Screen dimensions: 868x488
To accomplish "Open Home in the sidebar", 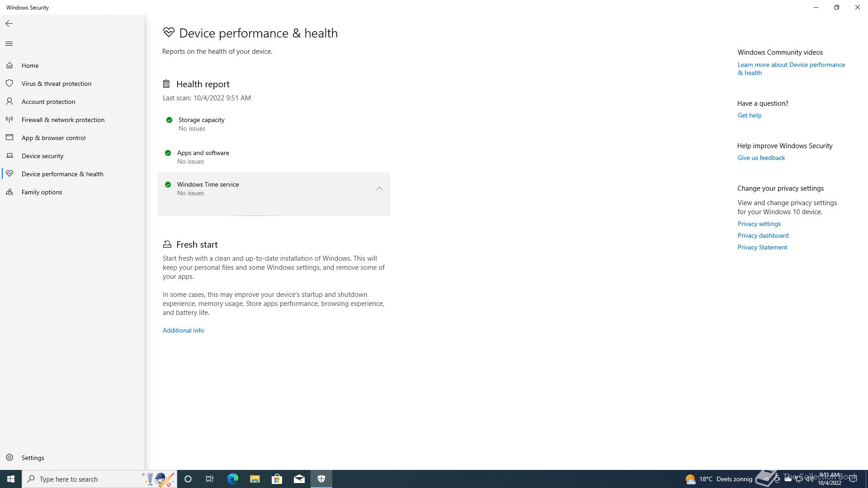I will tap(72, 66).
